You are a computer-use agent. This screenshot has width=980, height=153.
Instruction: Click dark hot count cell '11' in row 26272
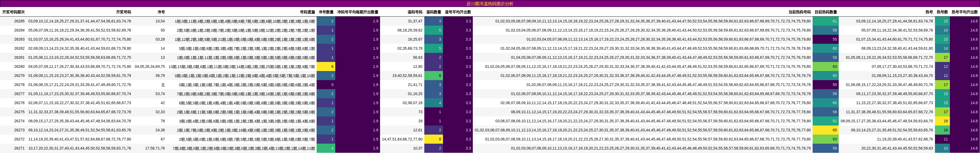[x=942, y=139]
